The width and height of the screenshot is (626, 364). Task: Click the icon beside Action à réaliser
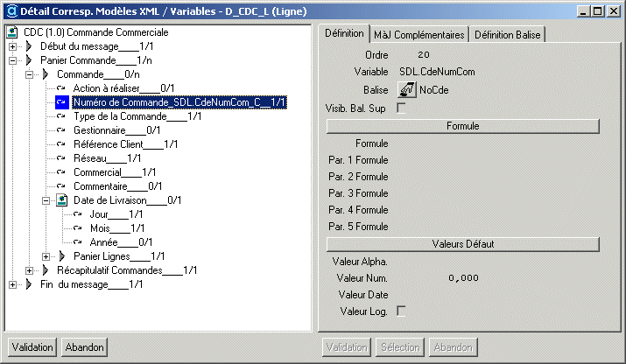click(61, 88)
